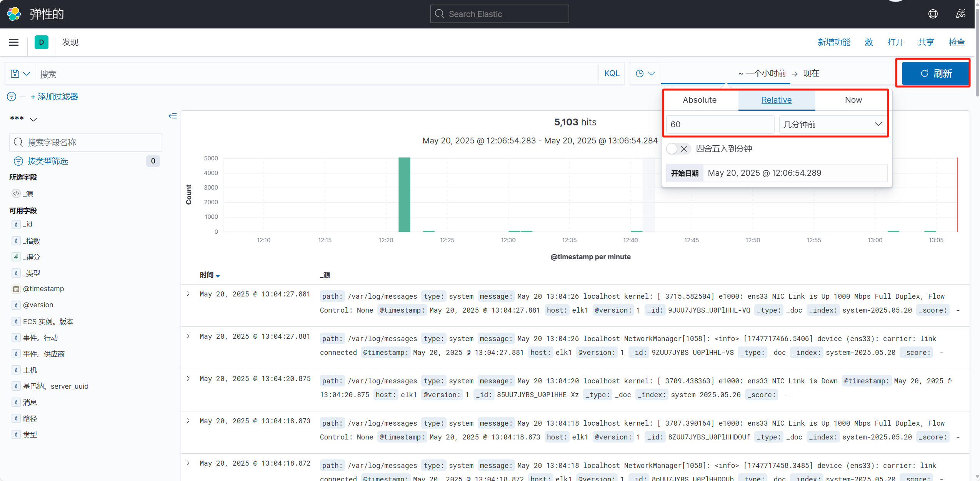Switch to the Now tab

(853, 100)
